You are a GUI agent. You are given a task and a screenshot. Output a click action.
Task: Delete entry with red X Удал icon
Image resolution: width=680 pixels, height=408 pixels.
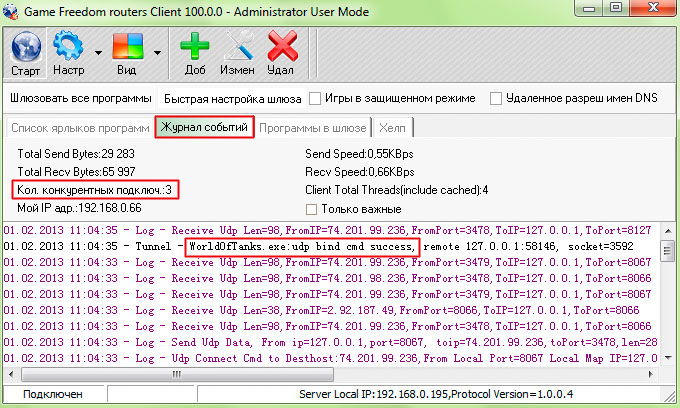[x=282, y=46]
